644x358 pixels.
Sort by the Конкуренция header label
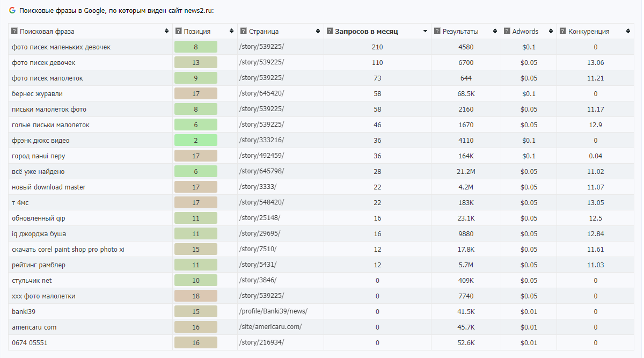tap(589, 32)
